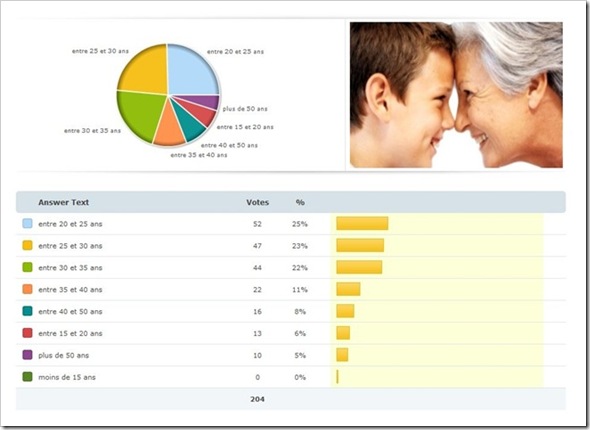
Task: Click the 'plus de 50 ans' pie label
Action: 245,109
